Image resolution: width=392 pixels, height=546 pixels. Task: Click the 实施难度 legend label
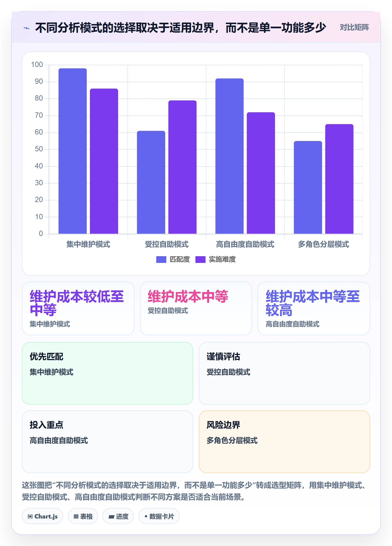pos(222,260)
